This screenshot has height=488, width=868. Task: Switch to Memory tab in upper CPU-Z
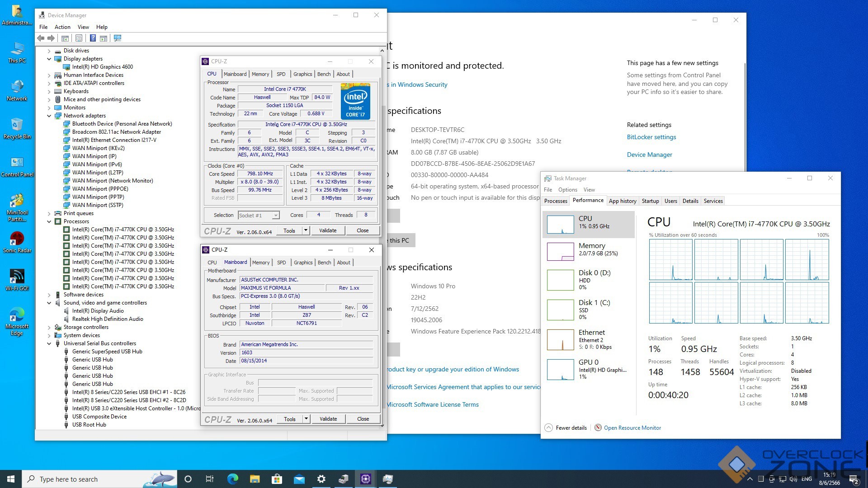[260, 74]
